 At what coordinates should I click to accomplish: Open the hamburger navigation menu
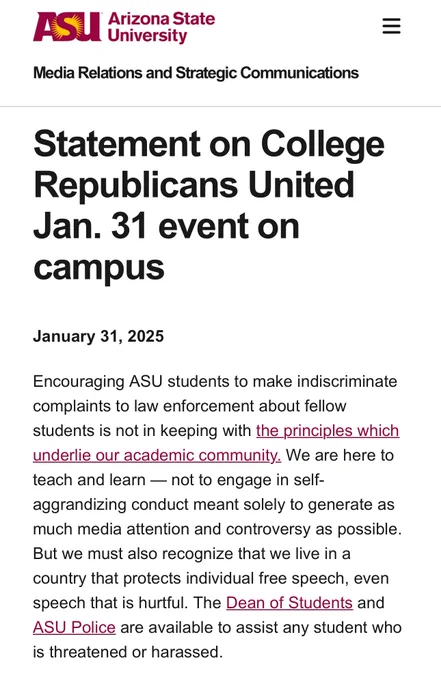pos(391,26)
